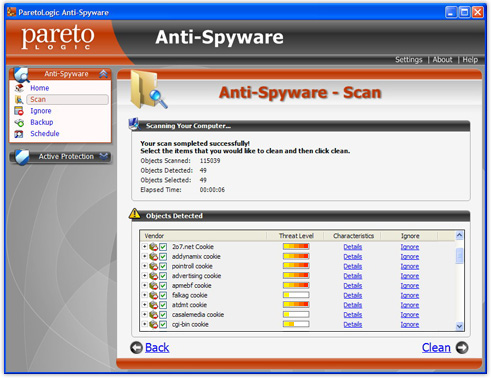Click the Back arrow icon

tap(136, 348)
